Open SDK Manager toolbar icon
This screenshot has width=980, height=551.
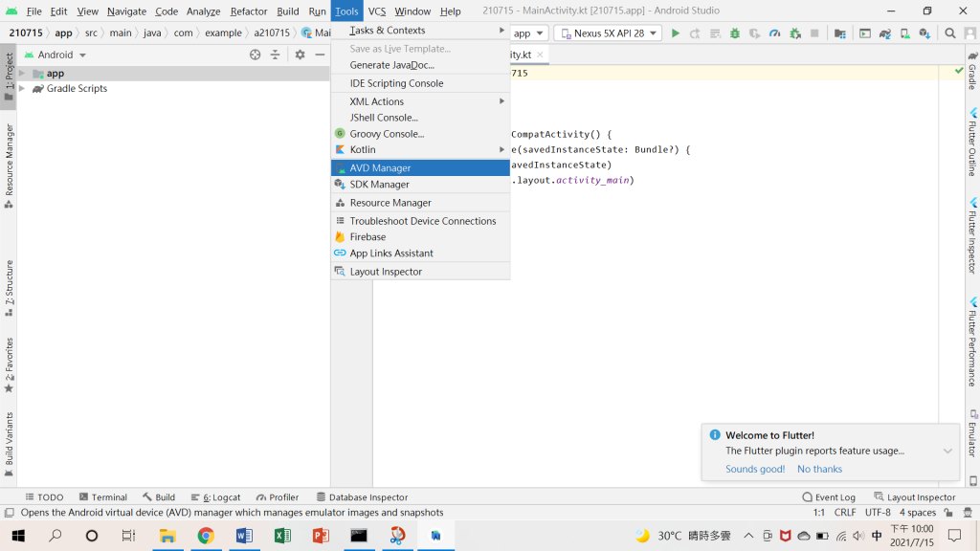(925, 33)
